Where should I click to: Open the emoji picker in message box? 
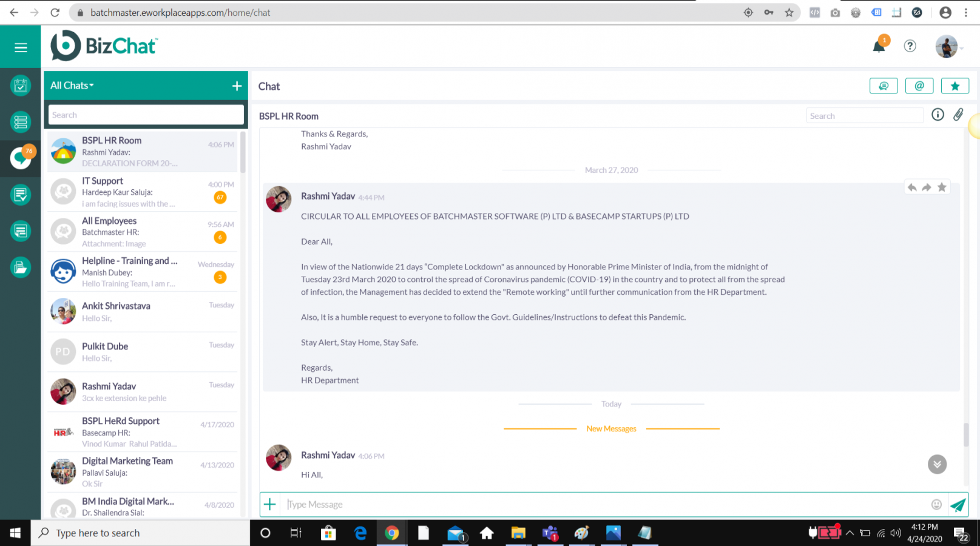[936, 505]
